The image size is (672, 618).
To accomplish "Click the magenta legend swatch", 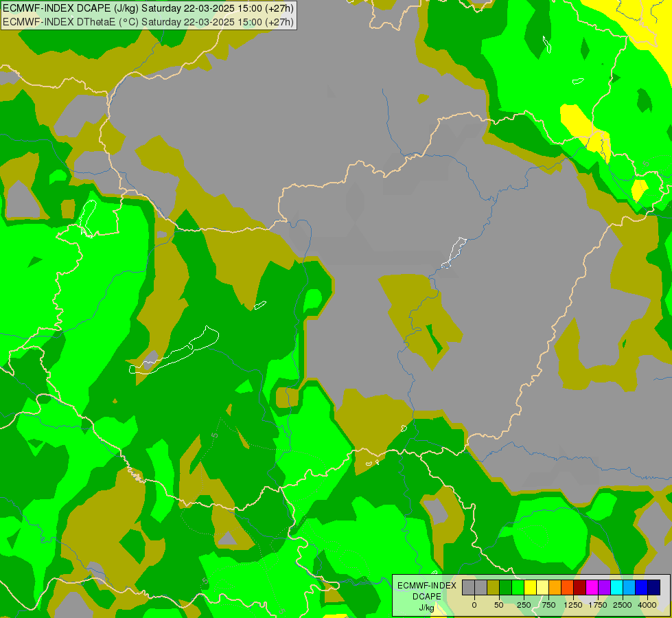I will [592, 587].
